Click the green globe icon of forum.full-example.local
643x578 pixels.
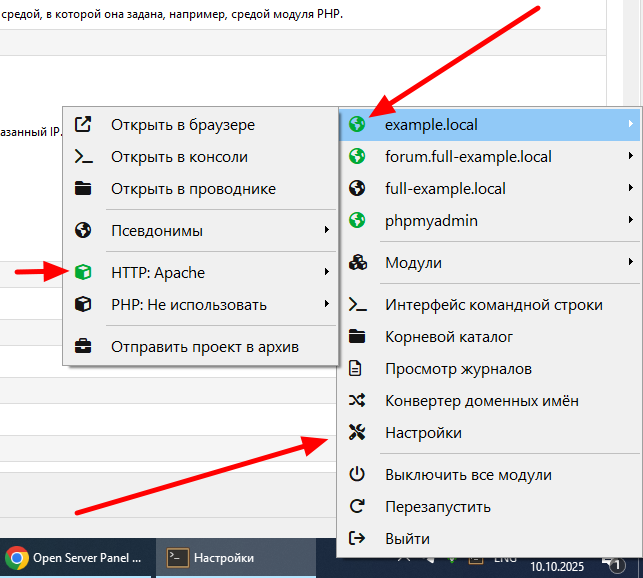point(357,156)
